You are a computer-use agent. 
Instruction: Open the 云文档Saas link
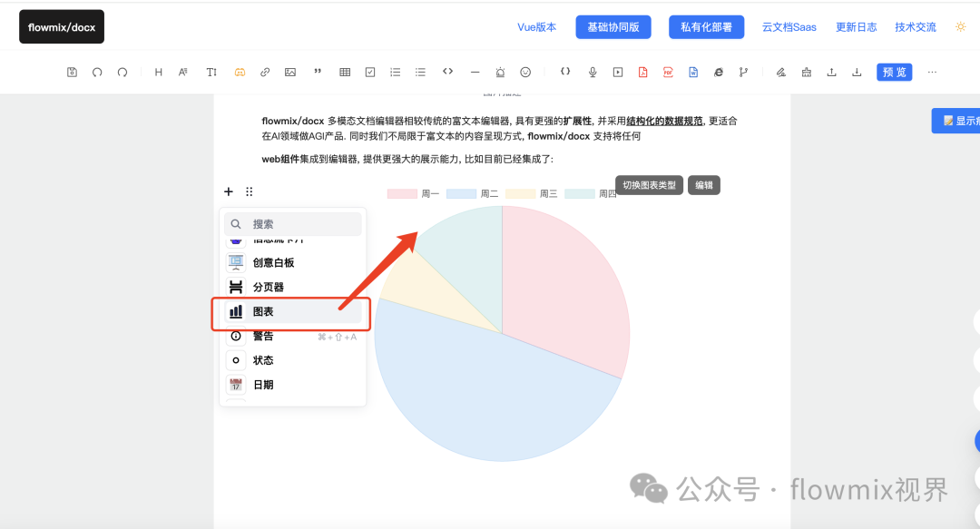coord(789,27)
